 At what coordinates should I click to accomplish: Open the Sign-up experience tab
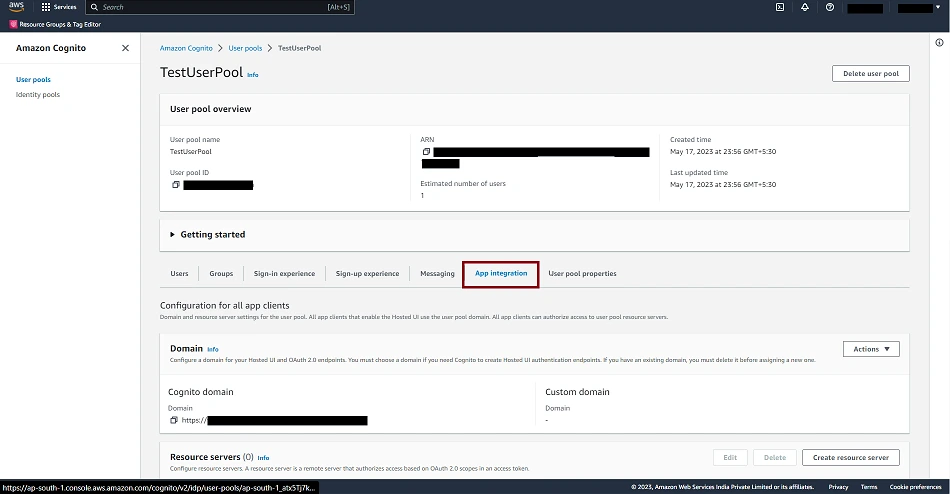[x=367, y=274]
